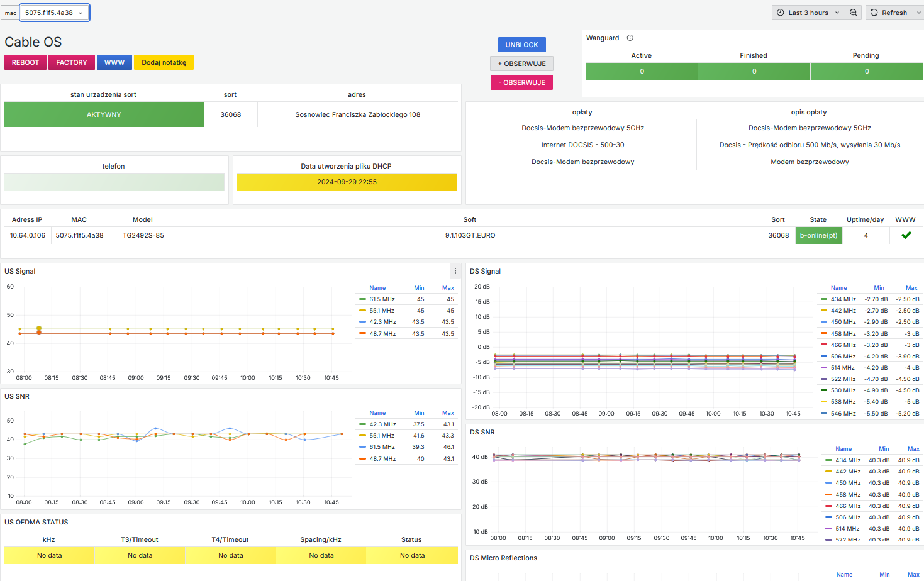The image size is (924, 581).
Task: Click the clock icon in time picker
Action: (x=781, y=13)
